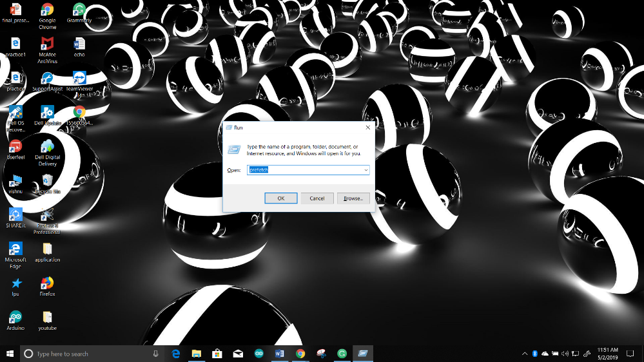Select Microsoft Edge desktop shortcut

(x=15, y=255)
